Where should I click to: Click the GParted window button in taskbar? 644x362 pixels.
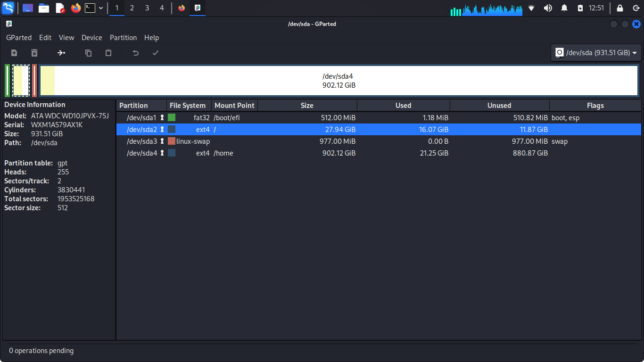[x=198, y=8]
